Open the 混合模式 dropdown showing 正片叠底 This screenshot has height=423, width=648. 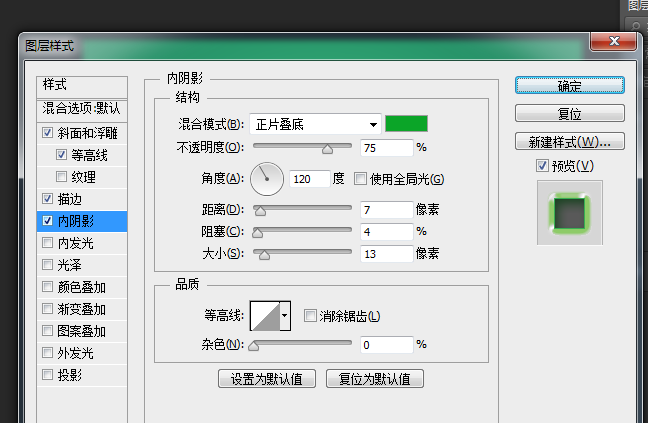pyautogui.click(x=315, y=124)
